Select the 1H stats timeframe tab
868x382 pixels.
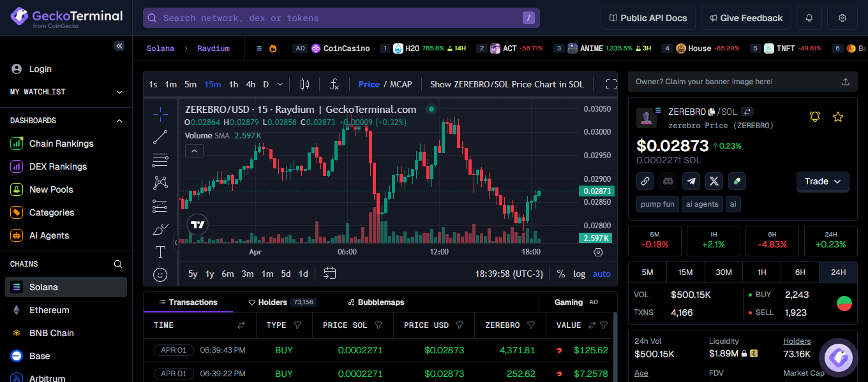[761, 272]
